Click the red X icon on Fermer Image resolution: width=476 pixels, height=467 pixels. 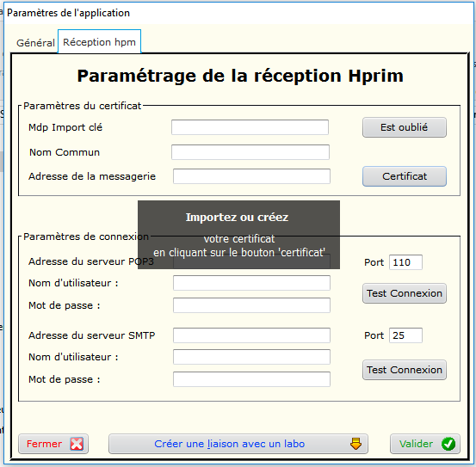click(77, 444)
